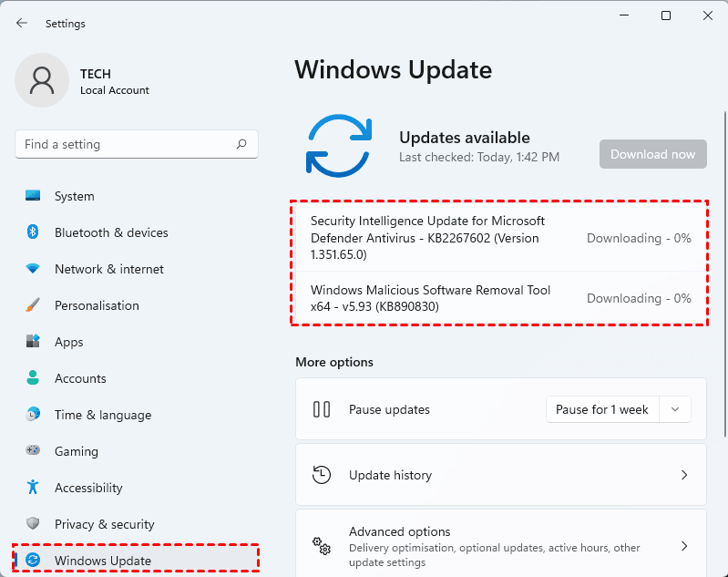This screenshot has width=728, height=577.
Task: Click the Local Account label
Action: pos(114,90)
